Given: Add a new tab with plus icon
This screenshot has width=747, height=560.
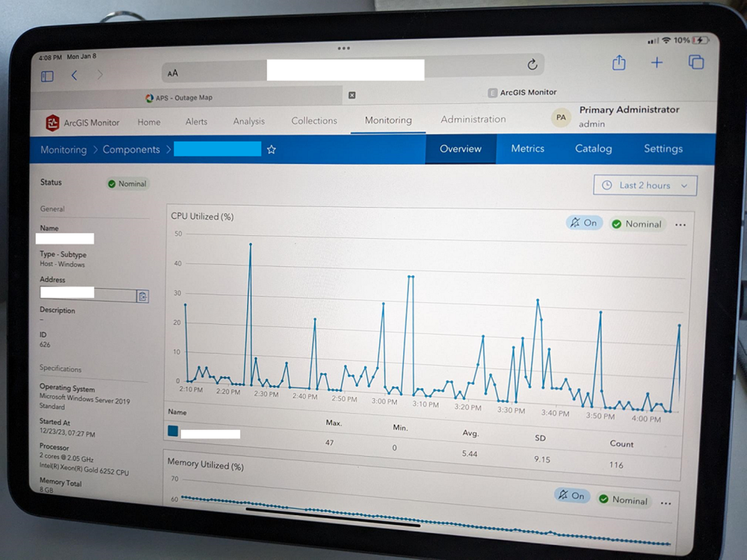Looking at the screenshot, I should [657, 62].
